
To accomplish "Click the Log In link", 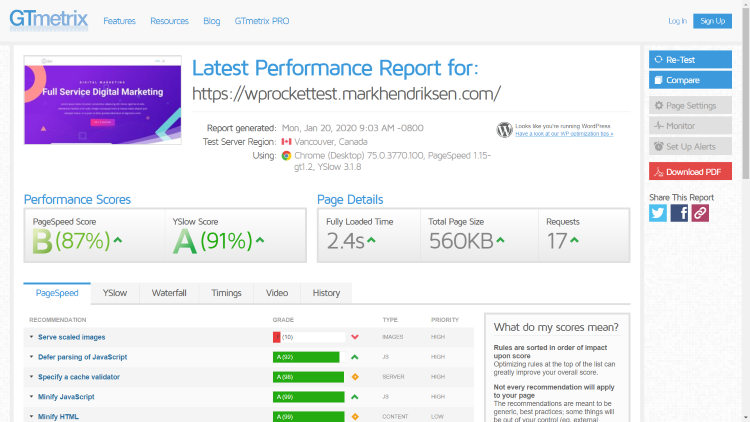I will (x=677, y=21).
